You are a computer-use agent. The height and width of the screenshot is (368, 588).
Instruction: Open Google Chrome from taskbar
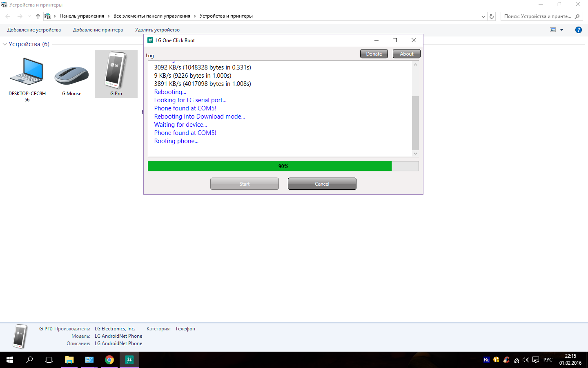coord(109,360)
